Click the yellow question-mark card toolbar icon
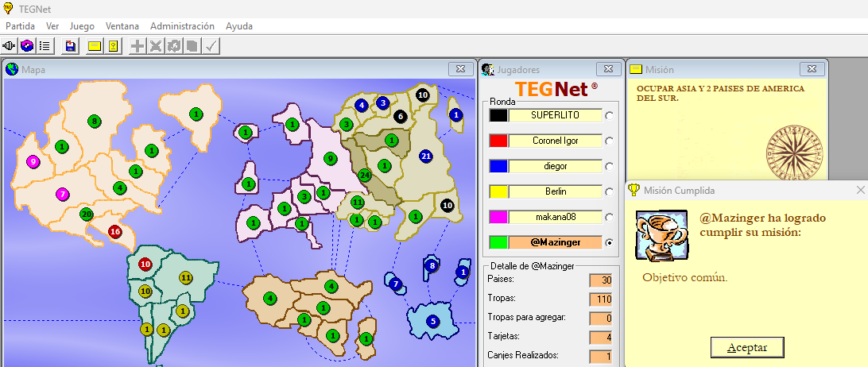Viewport: 868px width, 367px height. (114, 46)
